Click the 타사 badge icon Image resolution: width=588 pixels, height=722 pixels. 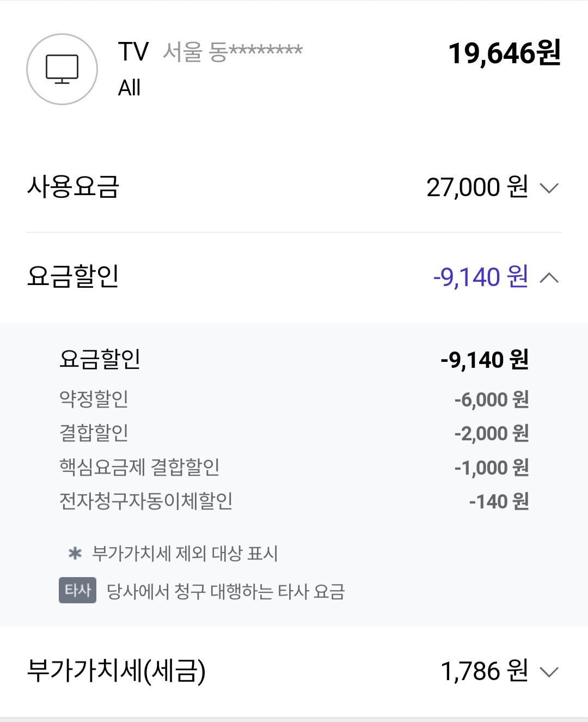pyautogui.click(x=77, y=590)
